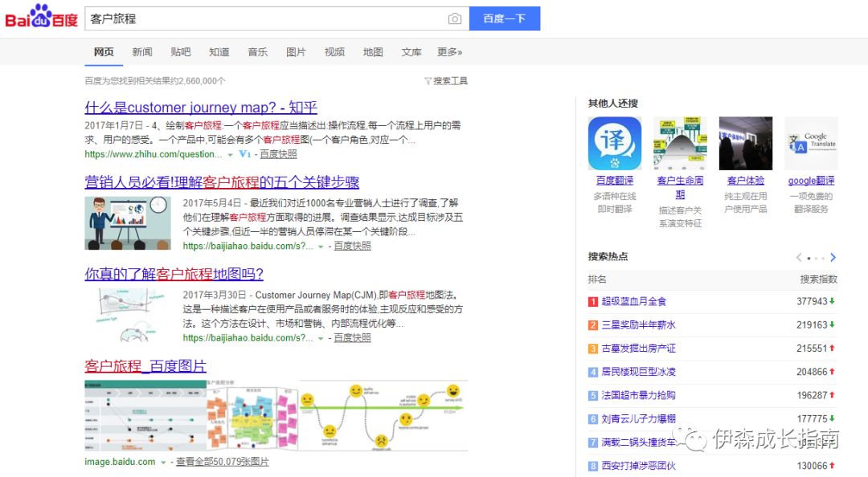The image size is (868, 477).
Task: Click the sticky notes wall image
Action: 252,418
